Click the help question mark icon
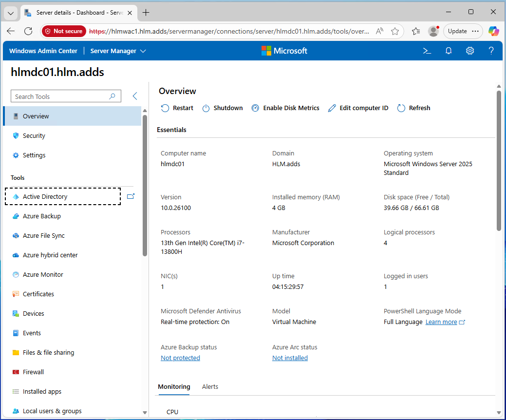Image resolution: width=506 pixels, height=420 pixels. click(491, 51)
